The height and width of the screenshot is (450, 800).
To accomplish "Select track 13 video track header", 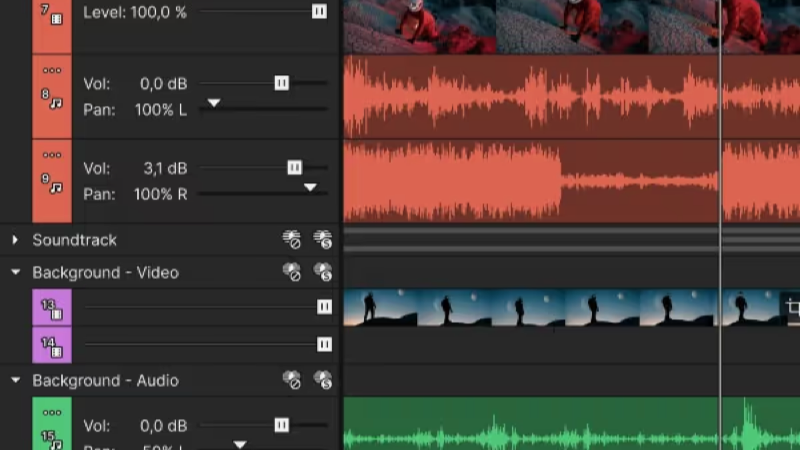I will coord(52,308).
